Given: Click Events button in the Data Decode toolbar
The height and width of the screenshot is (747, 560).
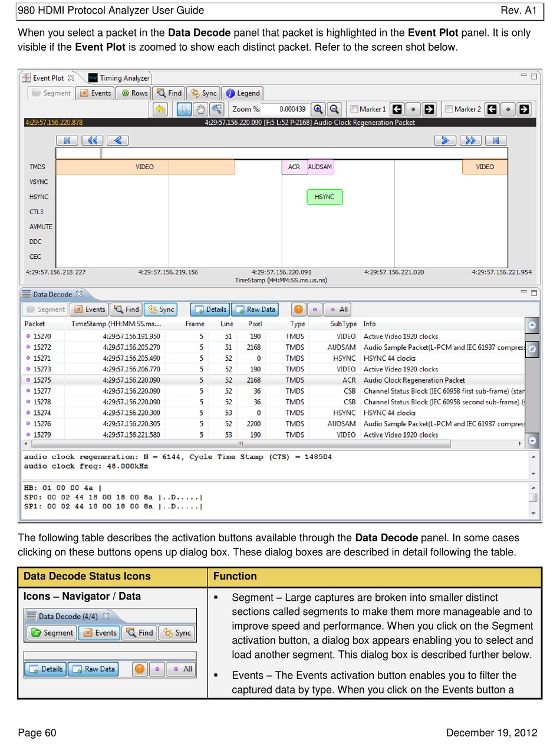Looking at the screenshot, I should tap(89, 309).
